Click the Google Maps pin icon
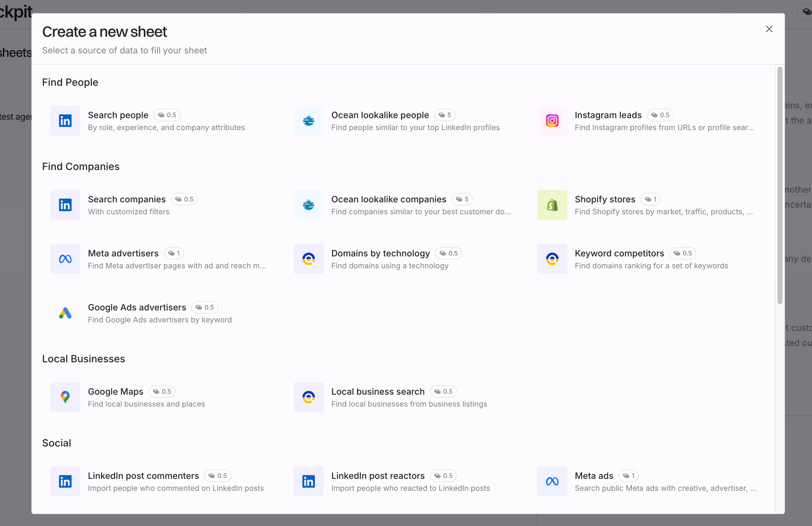 click(65, 397)
